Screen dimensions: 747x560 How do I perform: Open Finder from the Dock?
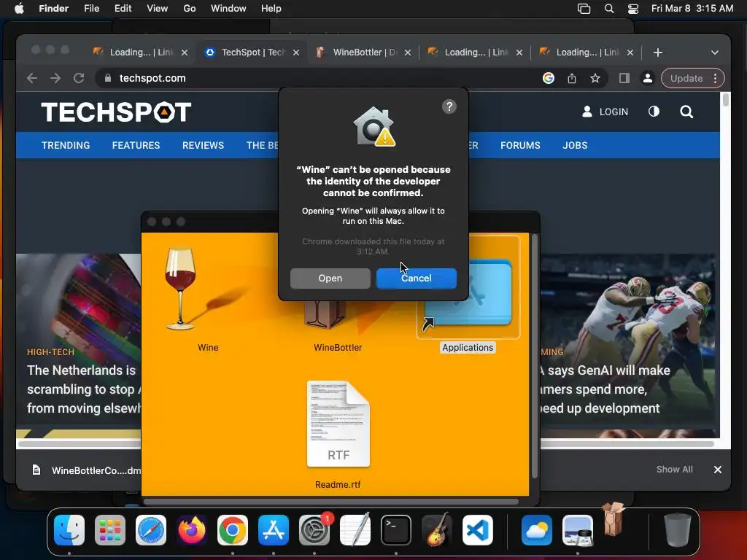[x=69, y=530]
